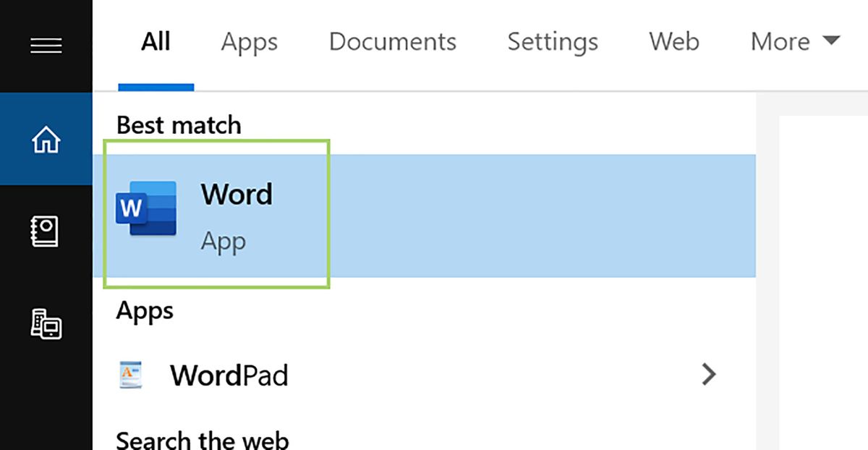Select the Home icon in the left sidebar

tap(46, 139)
